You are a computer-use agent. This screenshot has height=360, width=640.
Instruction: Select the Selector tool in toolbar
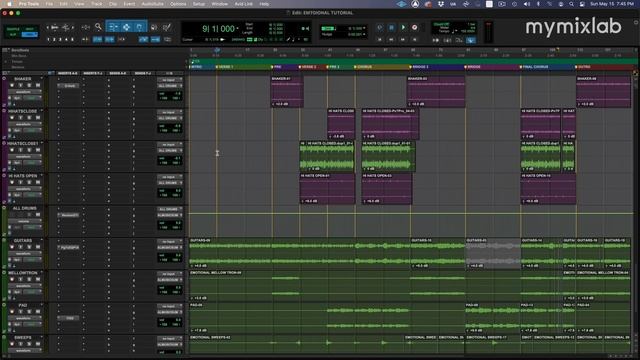tap(126, 27)
